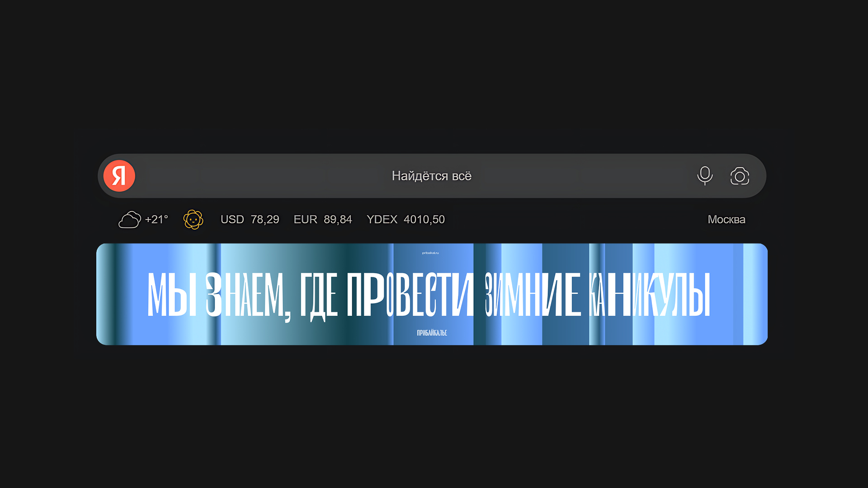The image size is (868, 488).
Task: Click the word 'КАНИКУЛЫ' in banner
Action: tap(649, 295)
